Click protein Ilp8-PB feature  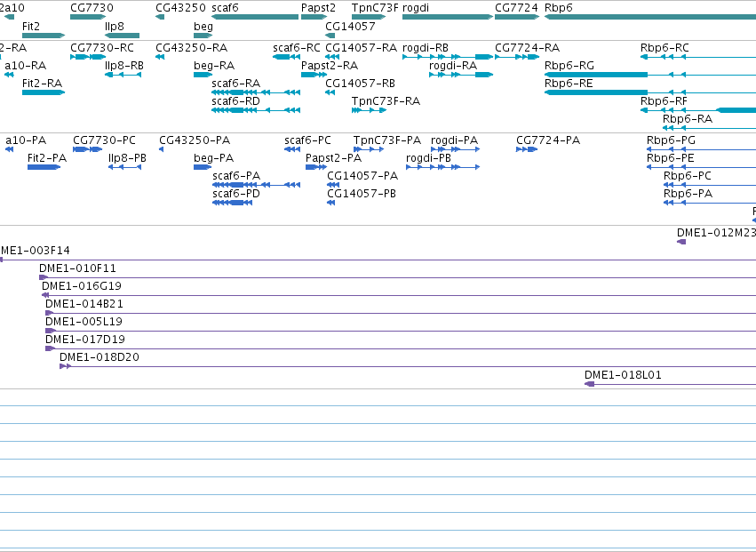click(x=125, y=167)
